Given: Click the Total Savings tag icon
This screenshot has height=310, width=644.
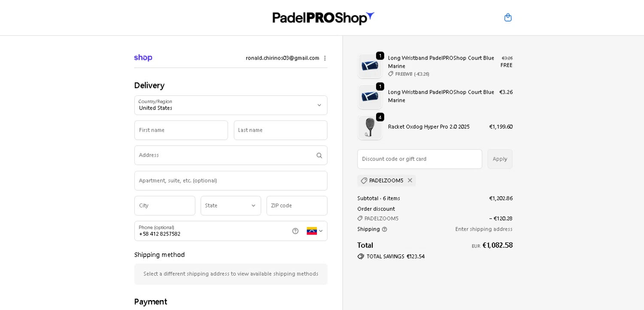Looking at the screenshot, I should 361,256.
